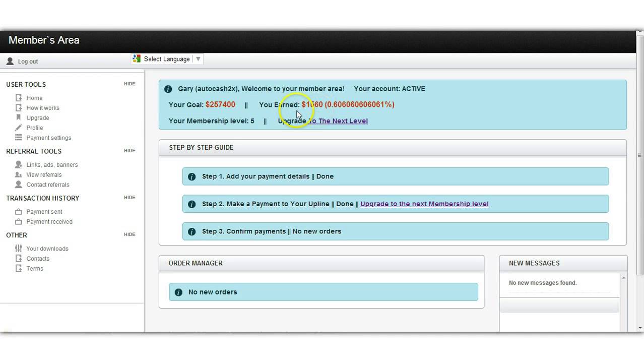Viewport: 644px width, 363px height.
Task: Open Links, ads, banners
Action: tap(52, 165)
